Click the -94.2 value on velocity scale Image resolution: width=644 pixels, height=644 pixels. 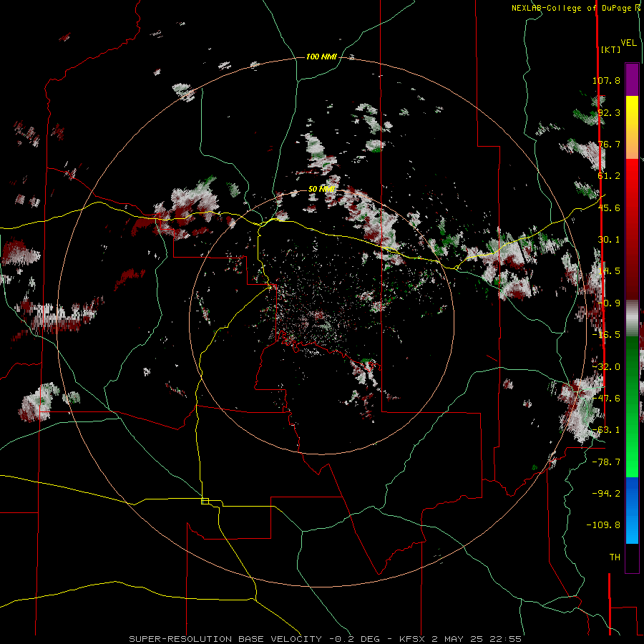[x=606, y=494]
